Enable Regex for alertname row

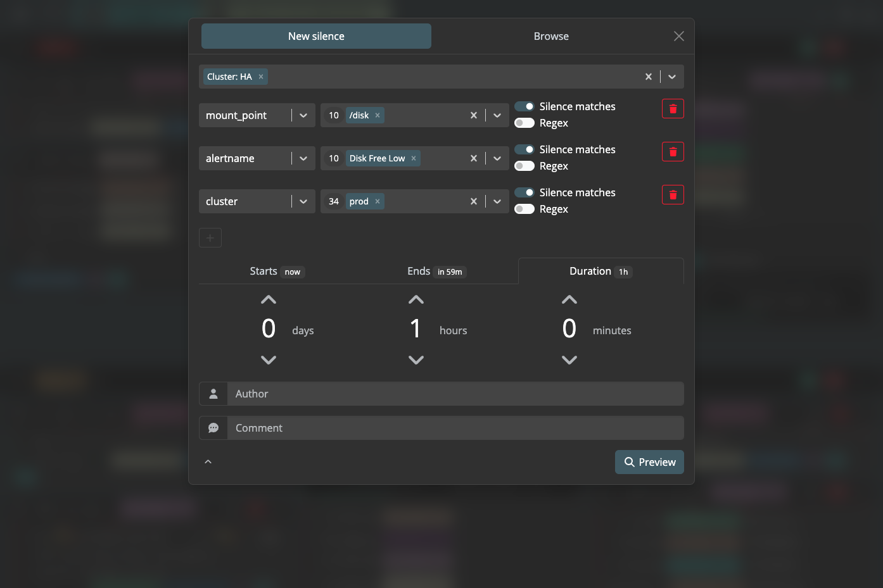click(524, 166)
